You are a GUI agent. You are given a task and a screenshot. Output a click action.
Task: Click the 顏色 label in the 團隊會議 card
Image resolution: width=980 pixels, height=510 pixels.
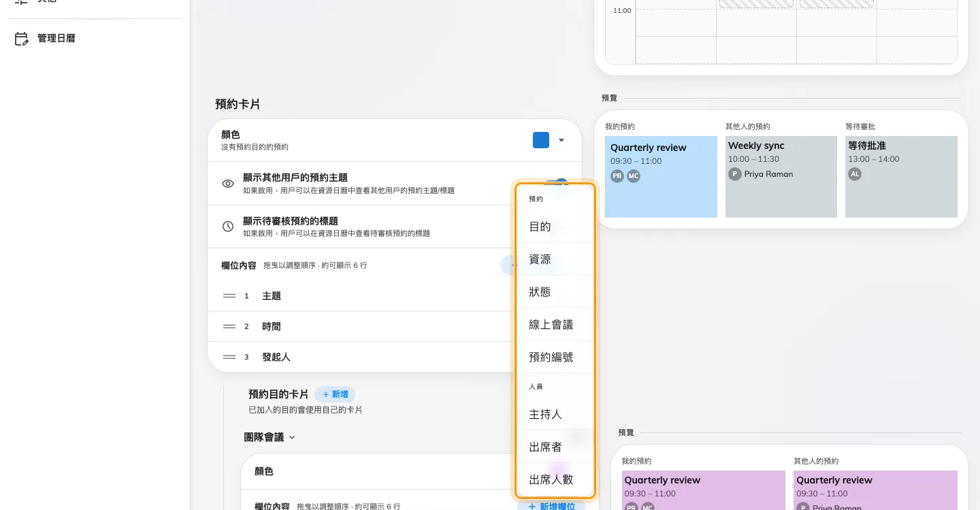click(264, 471)
